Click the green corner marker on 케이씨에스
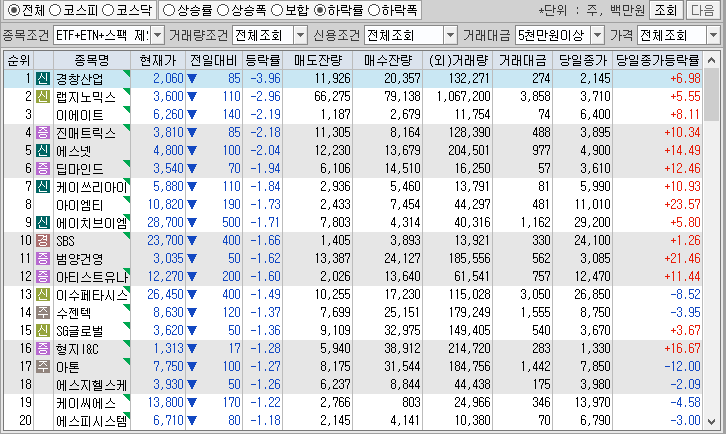The image size is (726, 434). [127, 397]
